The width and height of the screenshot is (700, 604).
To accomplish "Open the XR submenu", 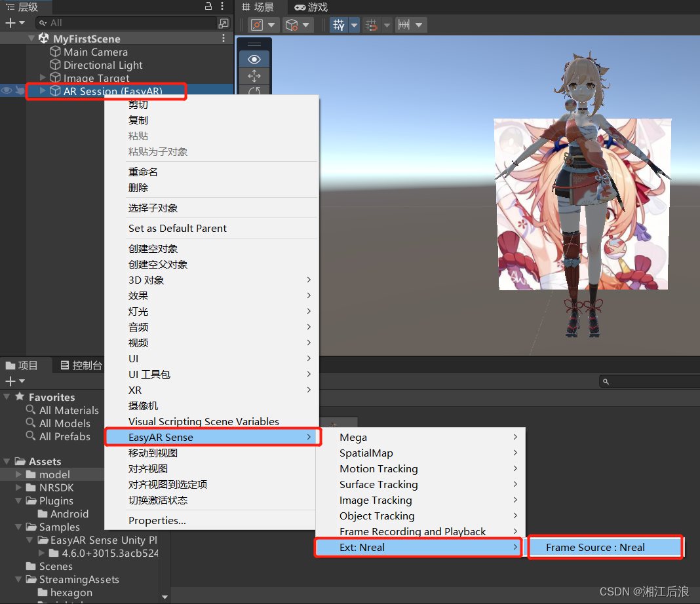I will point(212,390).
